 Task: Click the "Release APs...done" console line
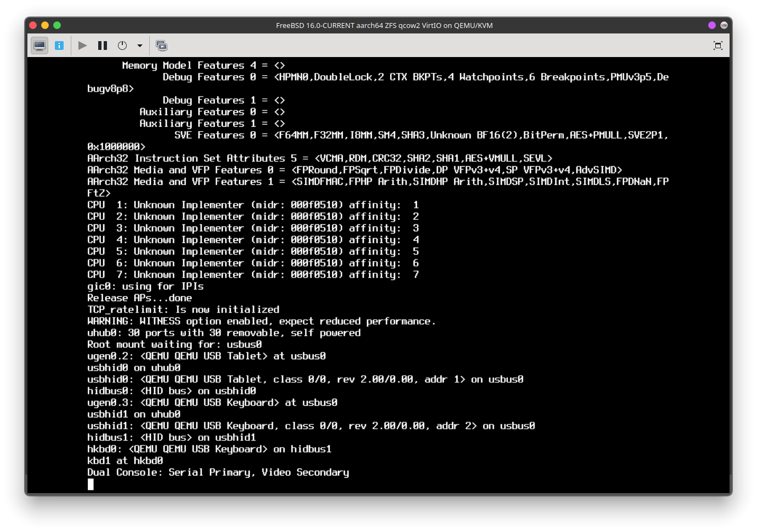tap(139, 298)
